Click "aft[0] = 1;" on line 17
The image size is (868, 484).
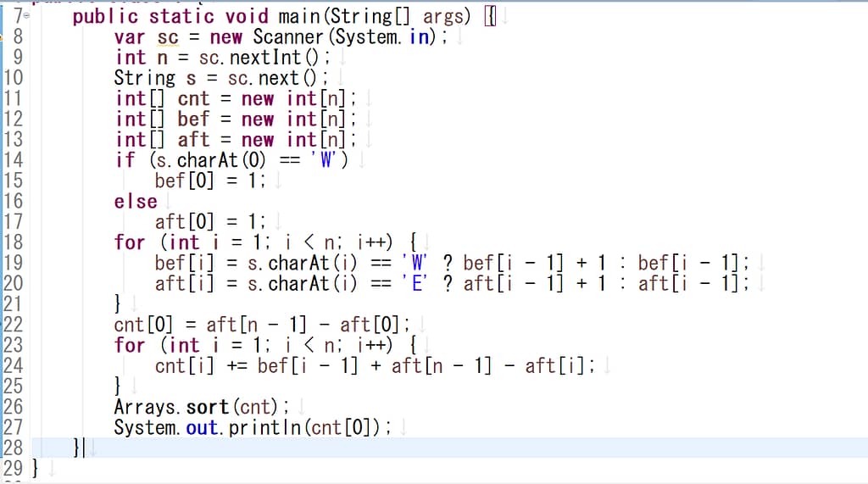[x=210, y=222]
